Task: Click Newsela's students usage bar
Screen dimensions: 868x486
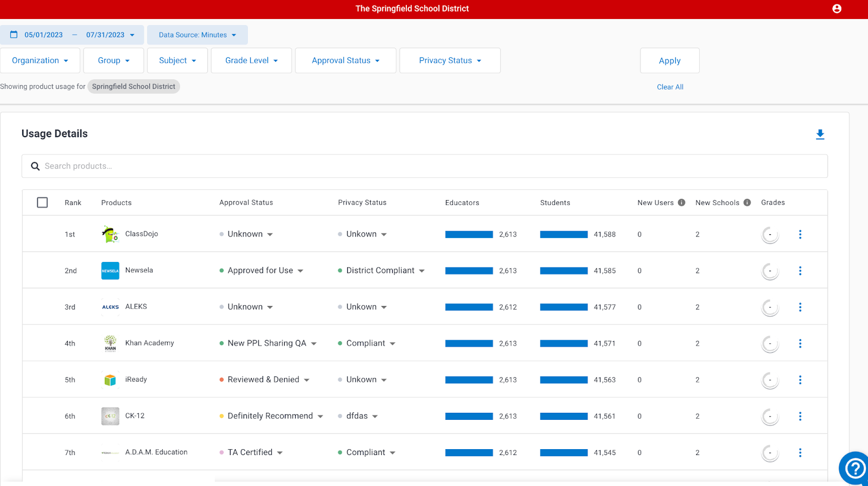Action: pyautogui.click(x=564, y=271)
